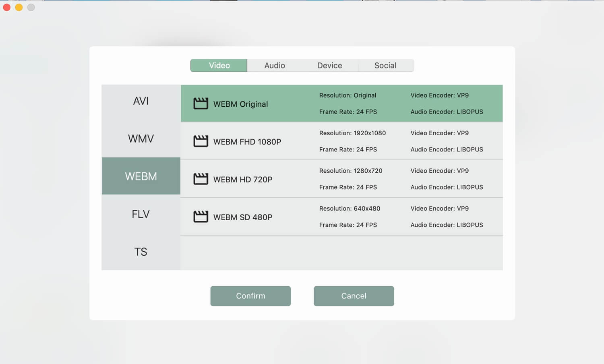Viewport: 604px width, 364px height.
Task: Click the clapperboard icon beside WEBM SD 480P
Action: [x=201, y=217]
